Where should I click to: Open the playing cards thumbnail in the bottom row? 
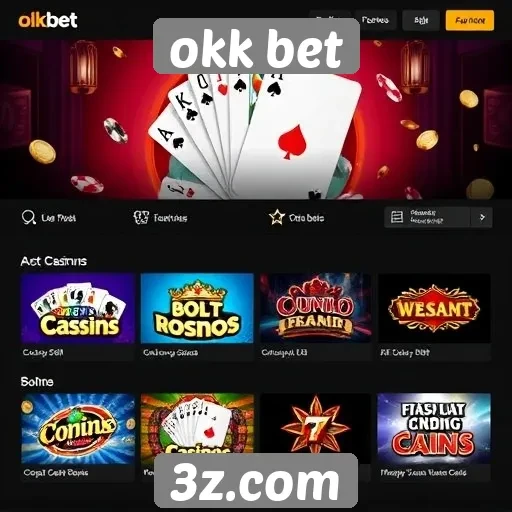[x=197, y=423]
